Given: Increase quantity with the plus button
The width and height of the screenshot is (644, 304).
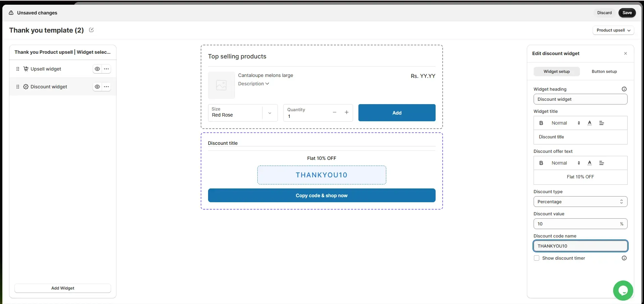Looking at the screenshot, I should coord(347,112).
